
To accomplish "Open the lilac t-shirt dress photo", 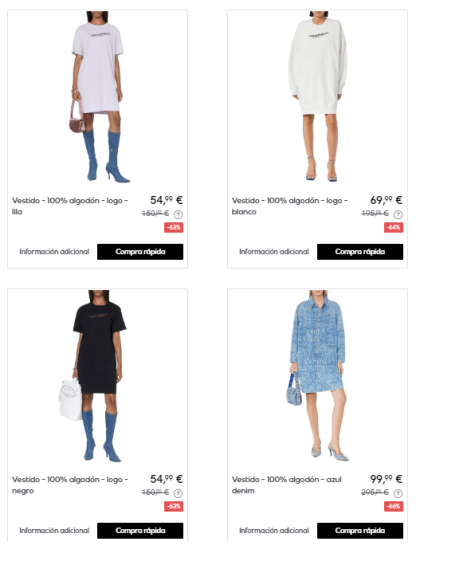I will point(98,97).
